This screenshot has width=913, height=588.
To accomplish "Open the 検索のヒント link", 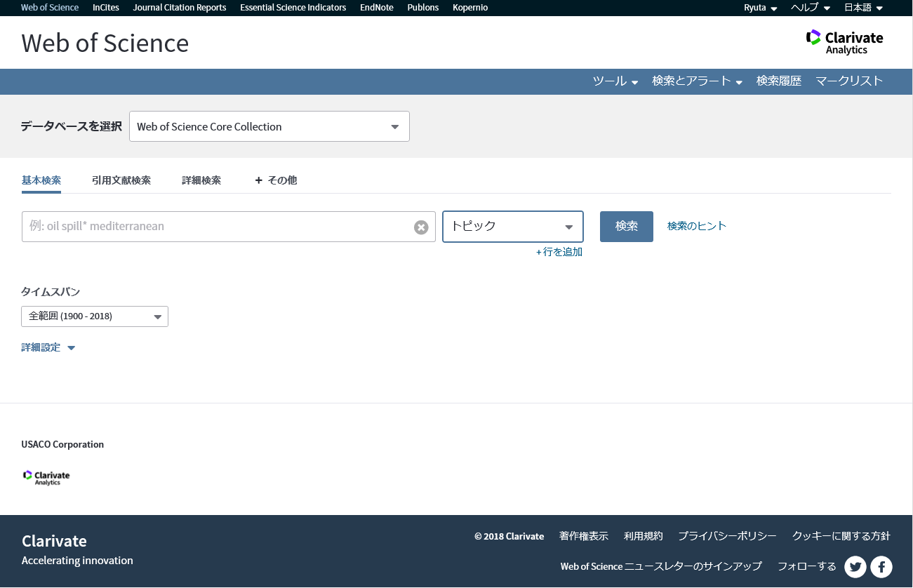I will pos(697,226).
